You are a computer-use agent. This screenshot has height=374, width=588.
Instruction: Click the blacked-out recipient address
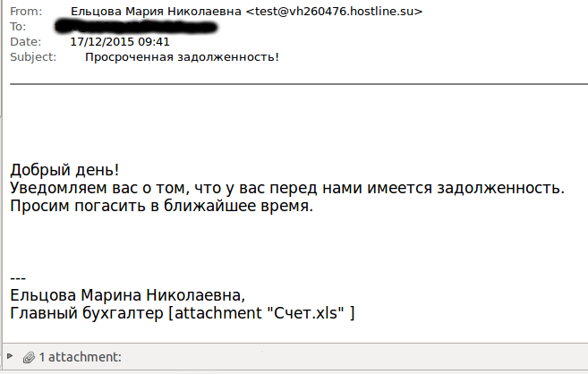136,28
